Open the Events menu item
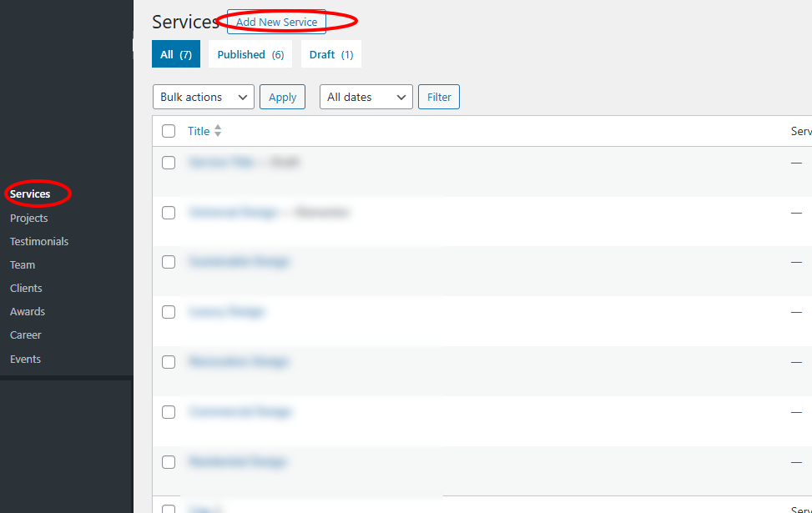Screen dimensions: 812x513 click(25, 359)
